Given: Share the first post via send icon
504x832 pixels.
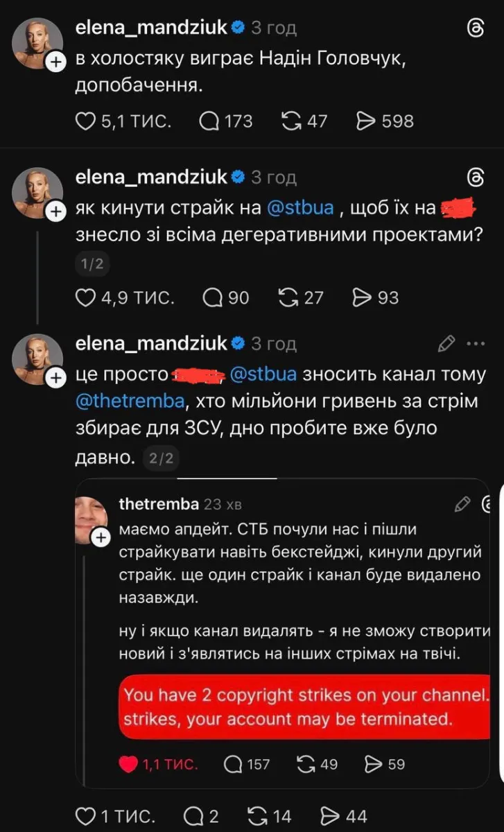Looking at the screenshot, I should 365,121.
